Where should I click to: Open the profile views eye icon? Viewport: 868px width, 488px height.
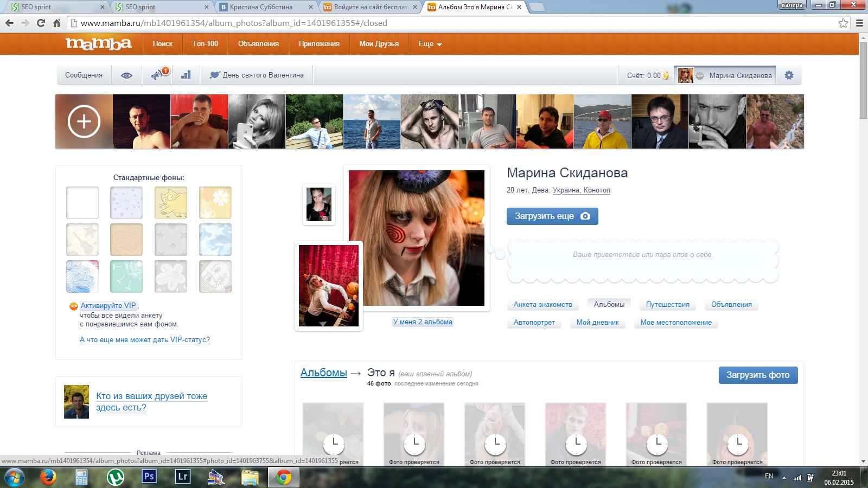click(x=126, y=75)
